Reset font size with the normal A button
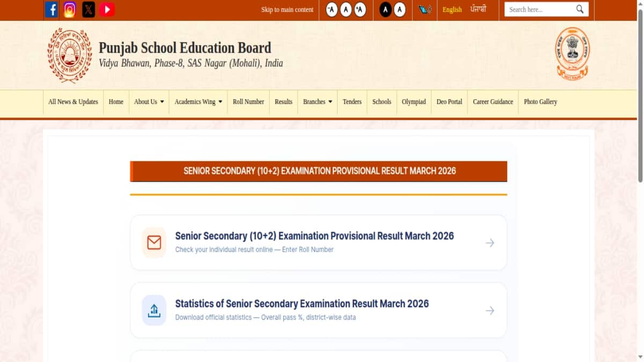The height and width of the screenshot is (362, 644). [346, 10]
